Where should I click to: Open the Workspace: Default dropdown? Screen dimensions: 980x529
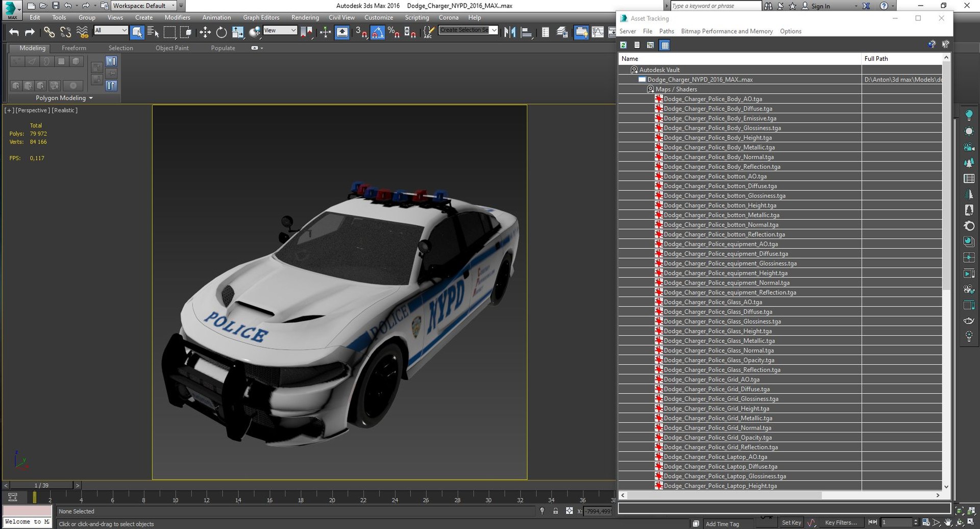point(144,6)
